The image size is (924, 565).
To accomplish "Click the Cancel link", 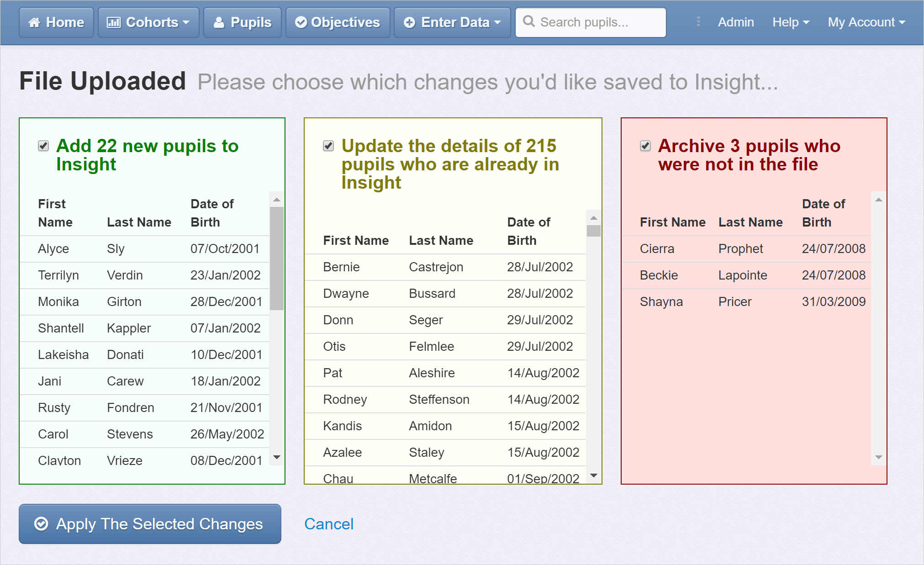I will click(329, 524).
